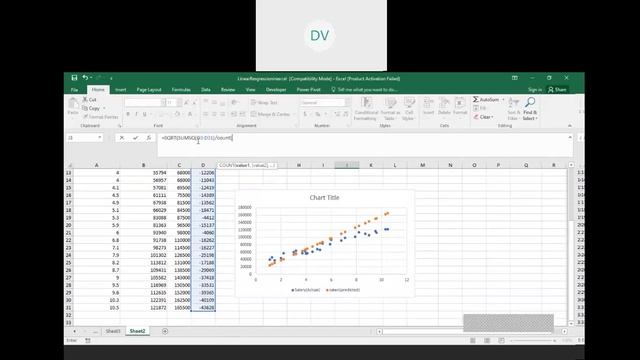Click the sheet navigation left arrow
Image resolution: width=640 pixels, height=360 pixels.
[x=74, y=331]
